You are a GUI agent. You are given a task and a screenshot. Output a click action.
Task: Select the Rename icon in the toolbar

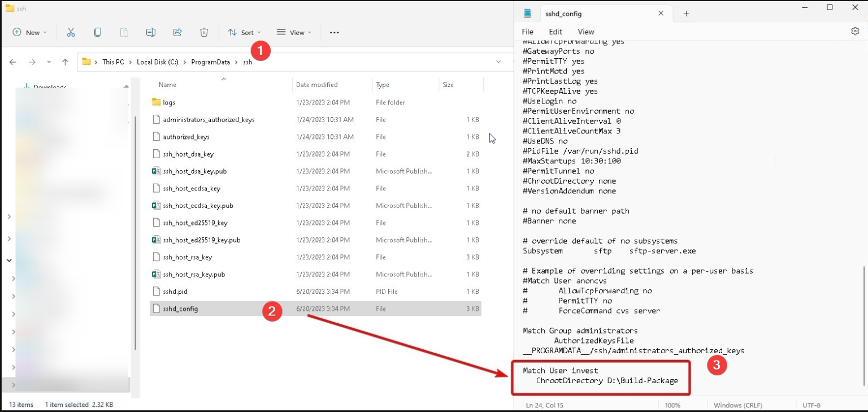pyautogui.click(x=151, y=32)
